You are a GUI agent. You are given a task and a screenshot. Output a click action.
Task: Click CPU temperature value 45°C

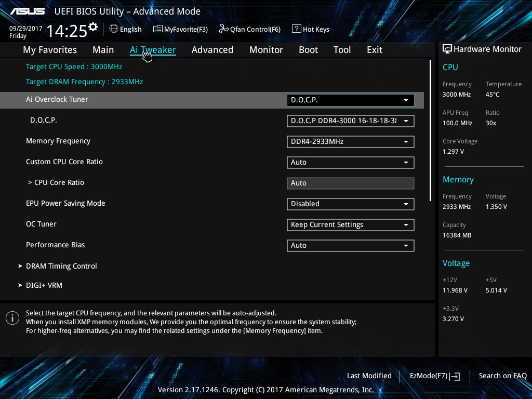[x=493, y=95]
